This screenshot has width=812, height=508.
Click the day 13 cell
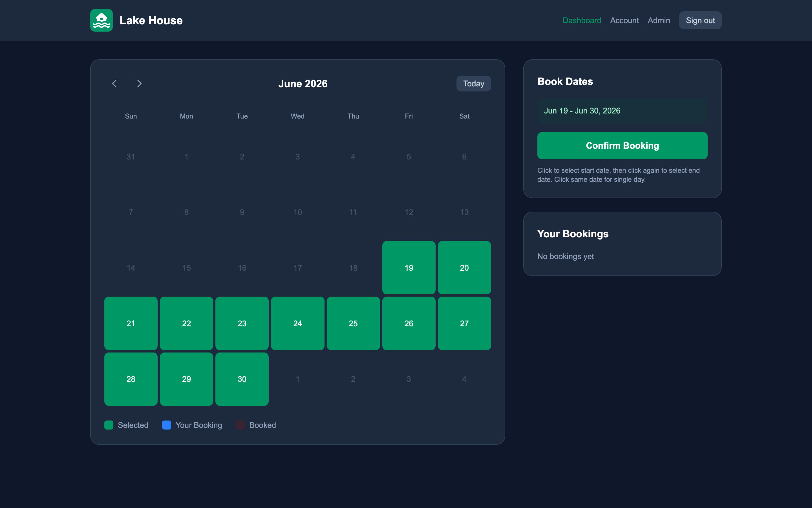pos(464,212)
